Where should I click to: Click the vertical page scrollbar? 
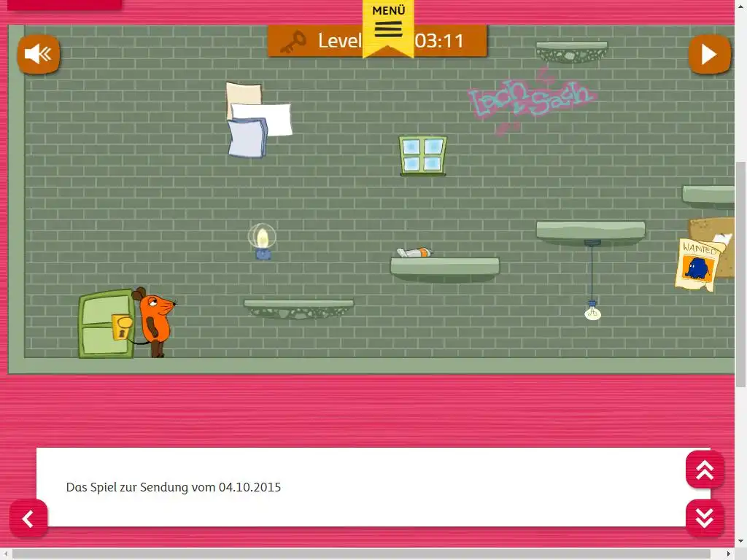[x=741, y=274]
